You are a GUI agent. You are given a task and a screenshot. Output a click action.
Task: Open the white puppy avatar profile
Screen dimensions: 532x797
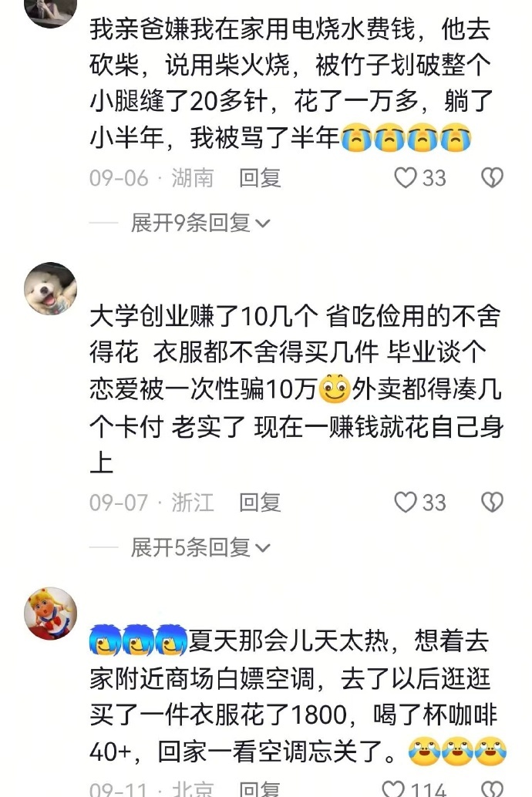50,289
